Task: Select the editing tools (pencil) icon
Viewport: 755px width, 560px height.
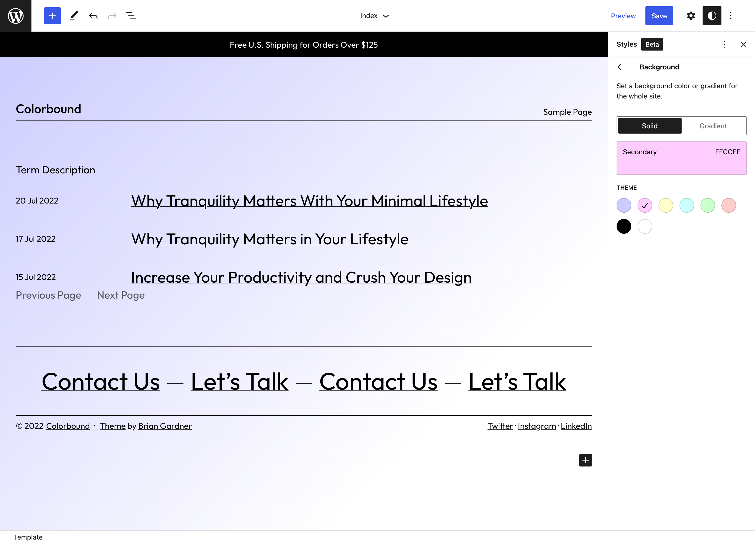Action: coord(74,16)
